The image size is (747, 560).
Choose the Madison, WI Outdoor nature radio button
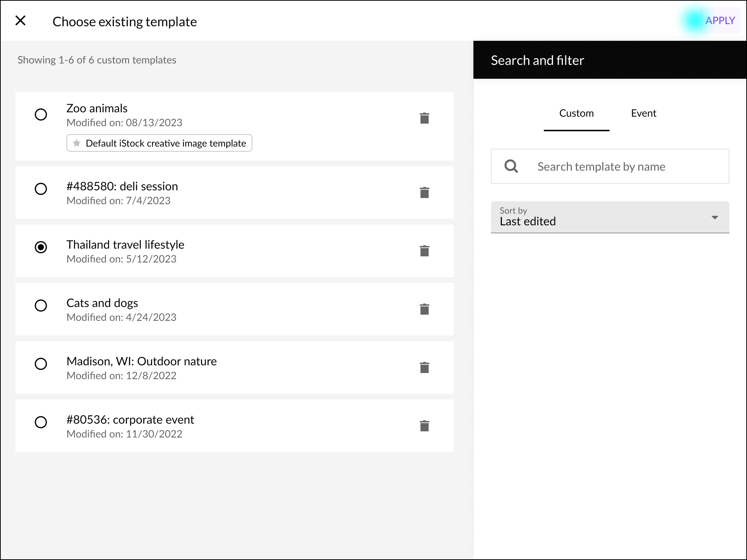click(x=41, y=364)
